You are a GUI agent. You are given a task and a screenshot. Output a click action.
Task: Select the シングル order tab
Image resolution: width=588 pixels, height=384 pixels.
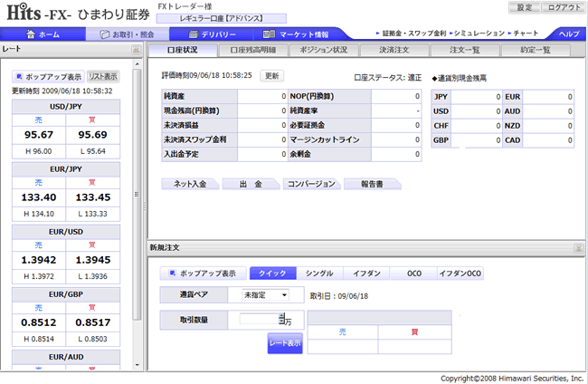(x=319, y=274)
